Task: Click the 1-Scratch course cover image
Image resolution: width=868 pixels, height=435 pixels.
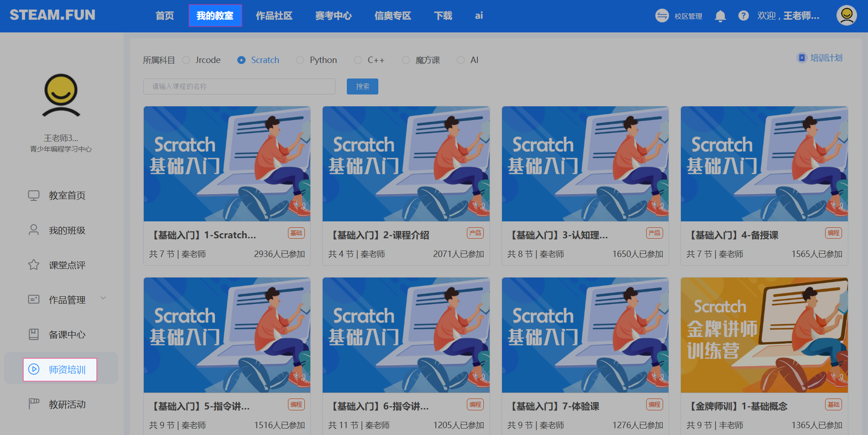Action: pos(227,164)
